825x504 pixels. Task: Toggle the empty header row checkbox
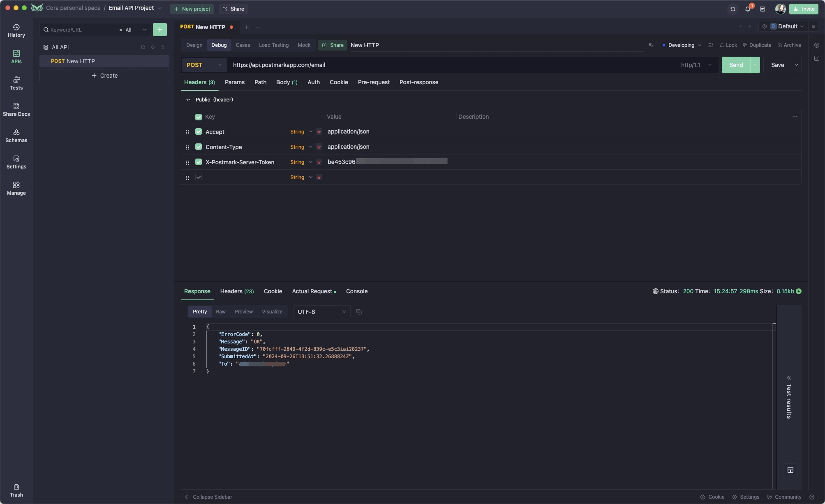click(199, 177)
